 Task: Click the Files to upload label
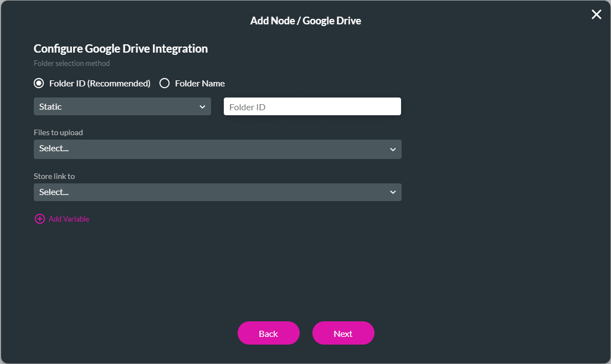(x=58, y=132)
